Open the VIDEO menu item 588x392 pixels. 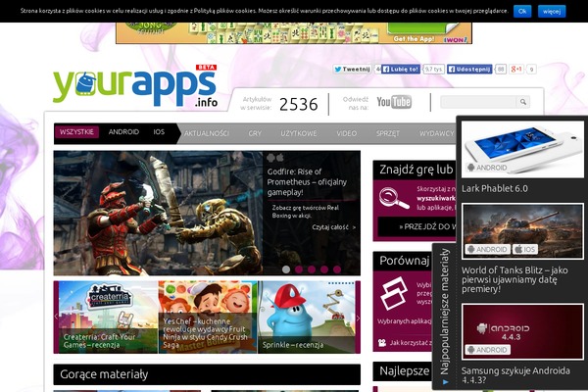coord(347,133)
